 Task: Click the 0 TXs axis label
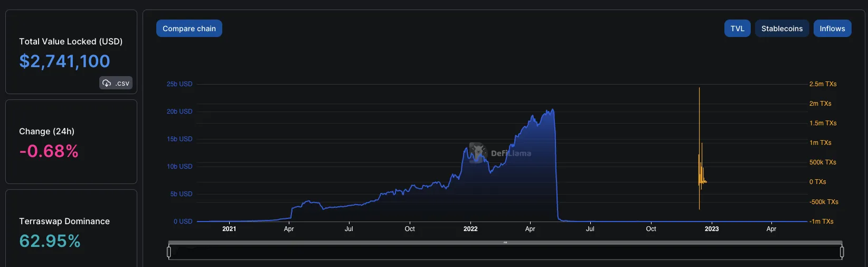click(x=817, y=182)
